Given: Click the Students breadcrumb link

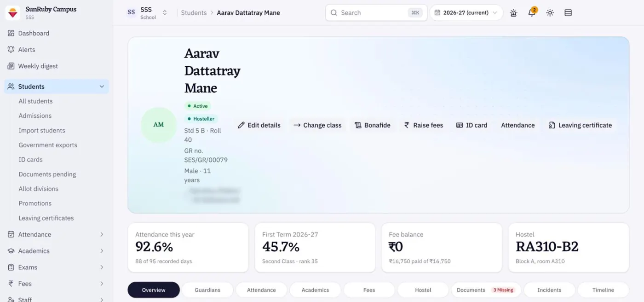Looking at the screenshot, I should click(x=194, y=13).
